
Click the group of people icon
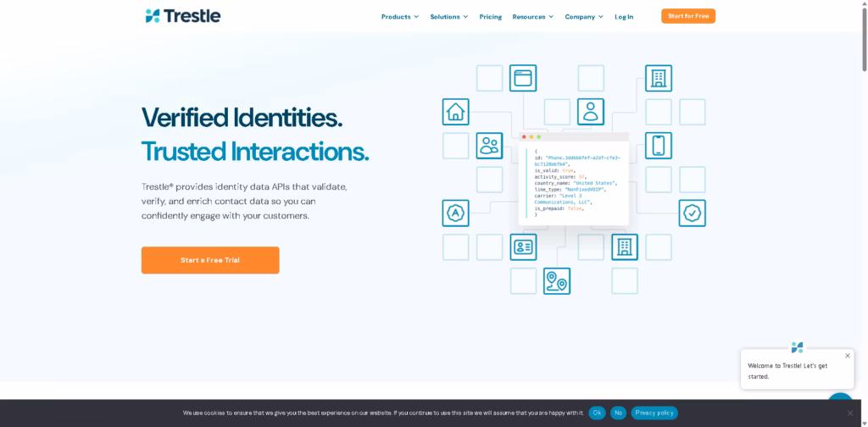(x=489, y=146)
